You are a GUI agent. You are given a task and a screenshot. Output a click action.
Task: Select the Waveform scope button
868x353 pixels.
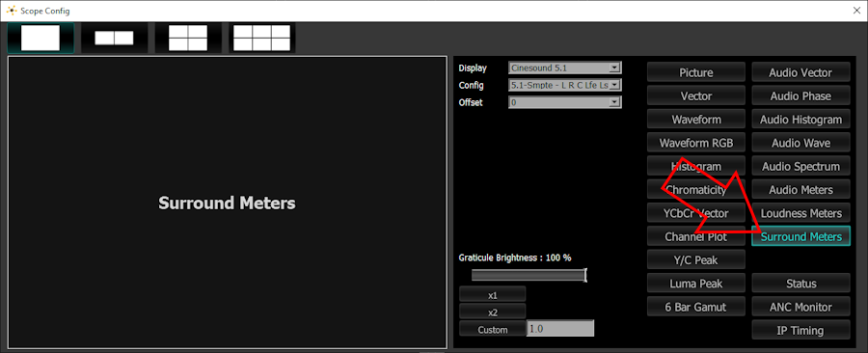695,120
